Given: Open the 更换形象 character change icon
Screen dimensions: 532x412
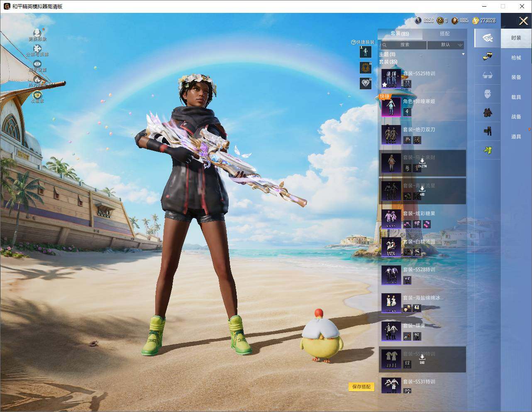Looking at the screenshot, I should coord(37,33).
